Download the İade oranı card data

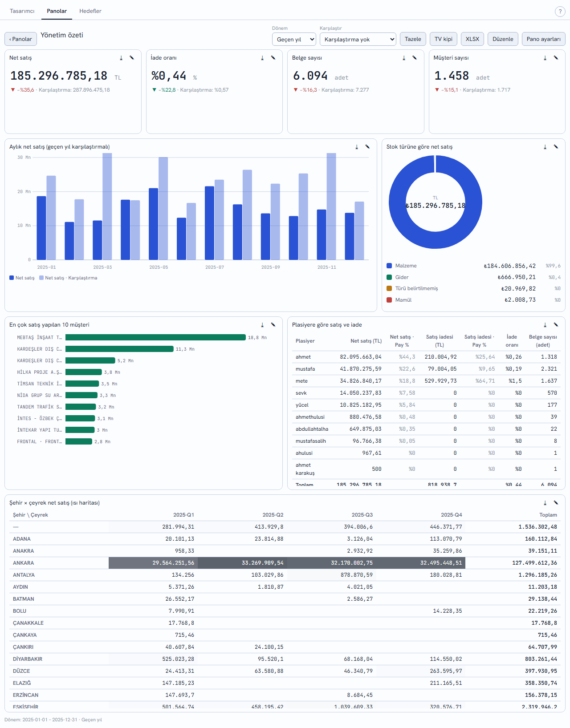262,58
